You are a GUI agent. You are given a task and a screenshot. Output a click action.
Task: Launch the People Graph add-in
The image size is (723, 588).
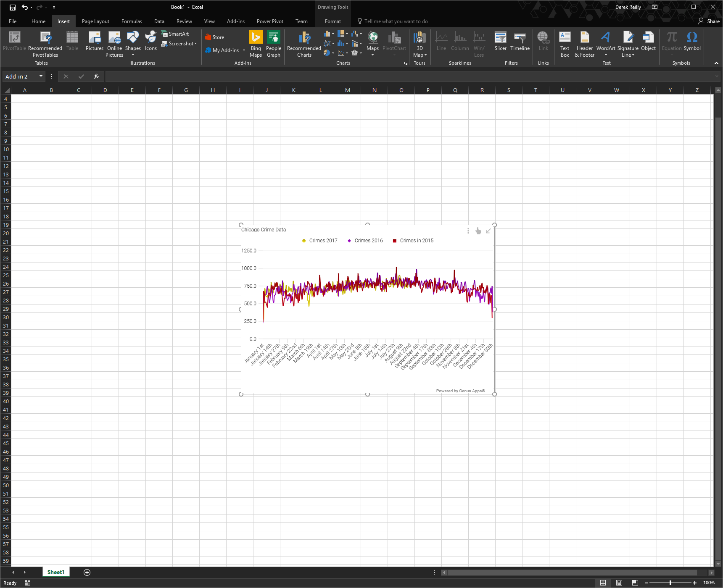click(x=274, y=44)
